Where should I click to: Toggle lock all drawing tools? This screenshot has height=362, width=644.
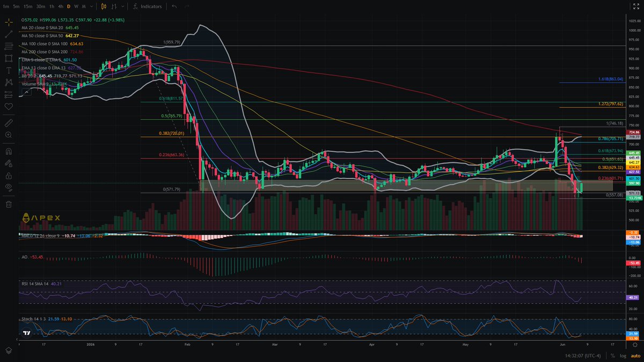point(8,175)
